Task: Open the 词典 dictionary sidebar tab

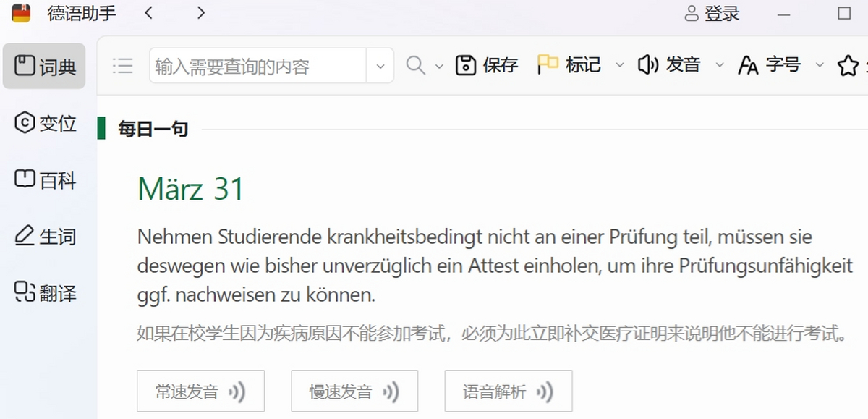Action: [x=44, y=67]
